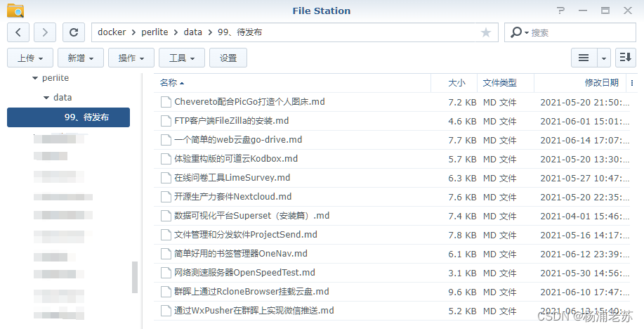Select the perlite folder in tree
Viewport: 644px width, 329px height.
click(55, 78)
